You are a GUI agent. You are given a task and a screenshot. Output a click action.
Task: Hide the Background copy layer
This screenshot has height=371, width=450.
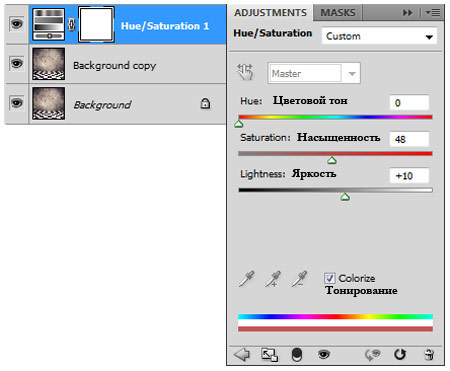point(17,63)
